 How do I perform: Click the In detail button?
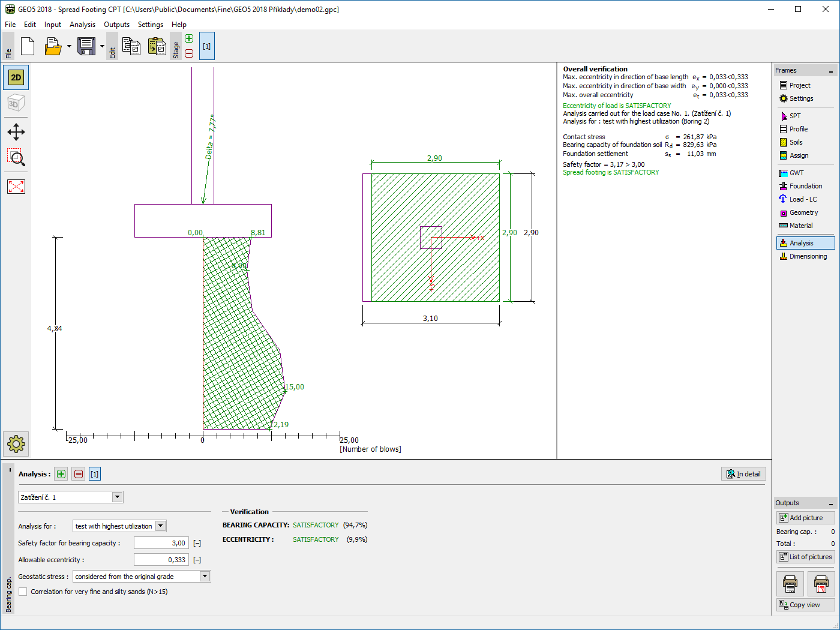(743, 474)
